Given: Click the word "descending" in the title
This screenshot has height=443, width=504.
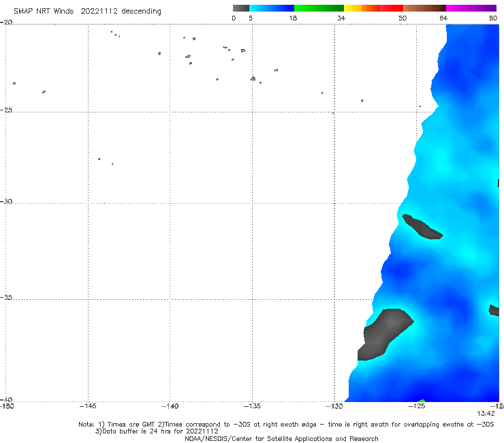Looking at the screenshot, I should (x=141, y=12).
